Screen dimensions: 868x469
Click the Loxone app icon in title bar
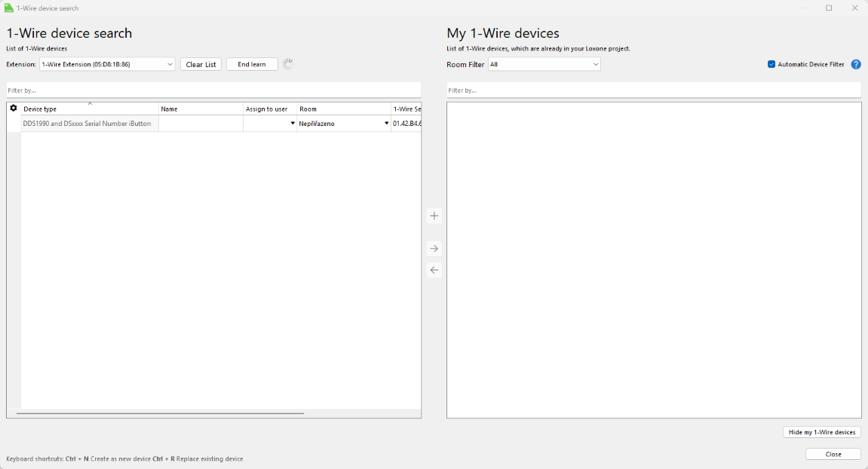tap(8, 8)
